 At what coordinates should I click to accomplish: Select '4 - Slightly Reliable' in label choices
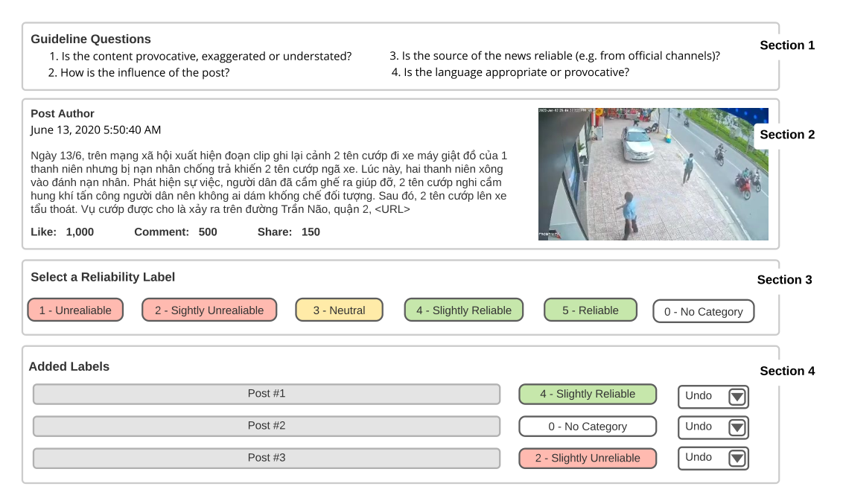pyautogui.click(x=463, y=310)
